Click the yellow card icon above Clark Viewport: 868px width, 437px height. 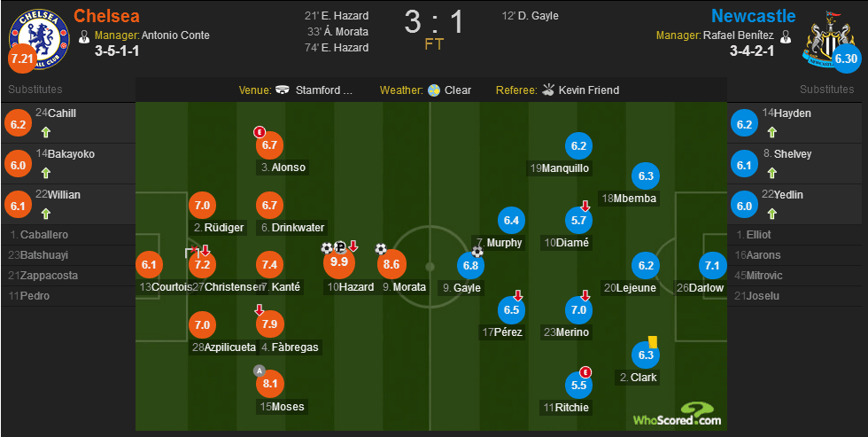pyautogui.click(x=653, y=342)
